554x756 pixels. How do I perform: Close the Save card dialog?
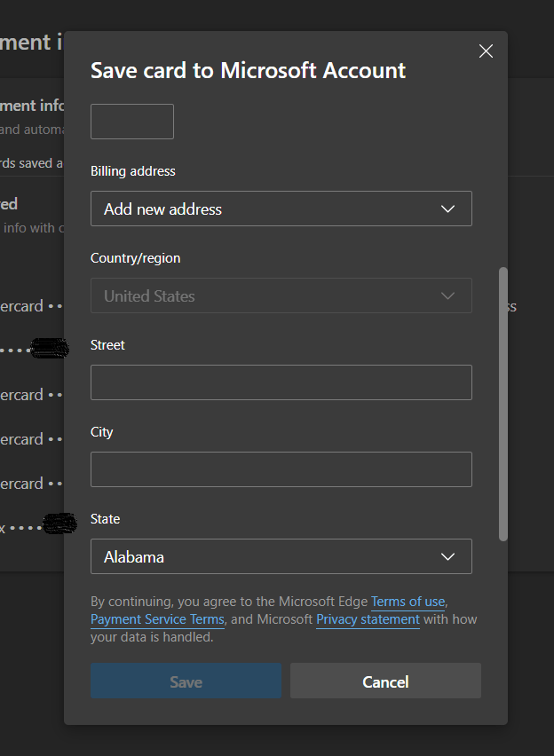486,51
